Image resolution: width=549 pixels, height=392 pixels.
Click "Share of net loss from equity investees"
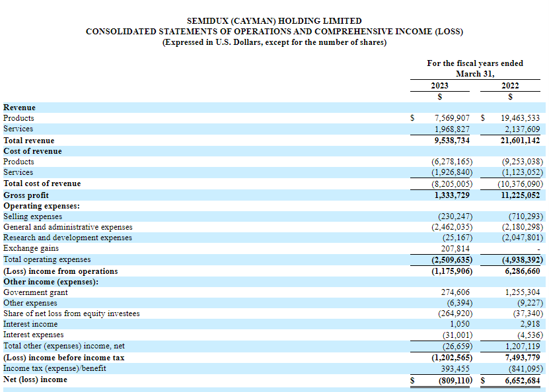click(71, 313)
